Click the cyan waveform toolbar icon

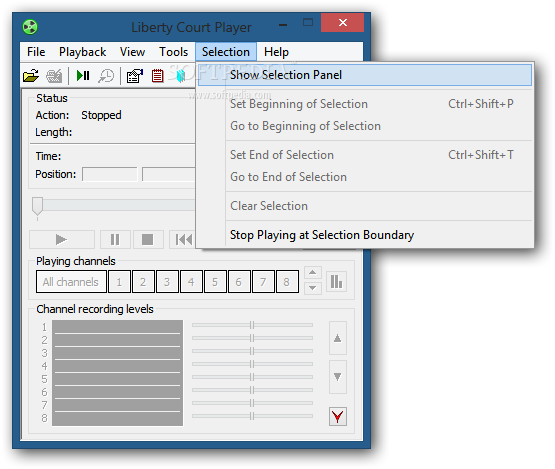point(181,75)
